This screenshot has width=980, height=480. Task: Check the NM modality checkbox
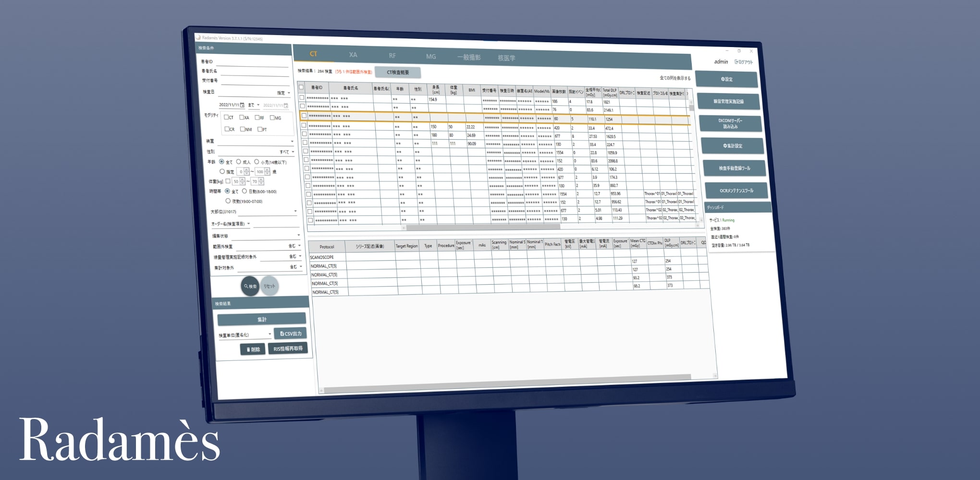[x=243, y=129]
